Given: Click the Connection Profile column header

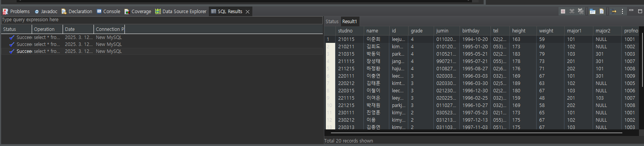Looking at the screenshot, I should 109,29.
